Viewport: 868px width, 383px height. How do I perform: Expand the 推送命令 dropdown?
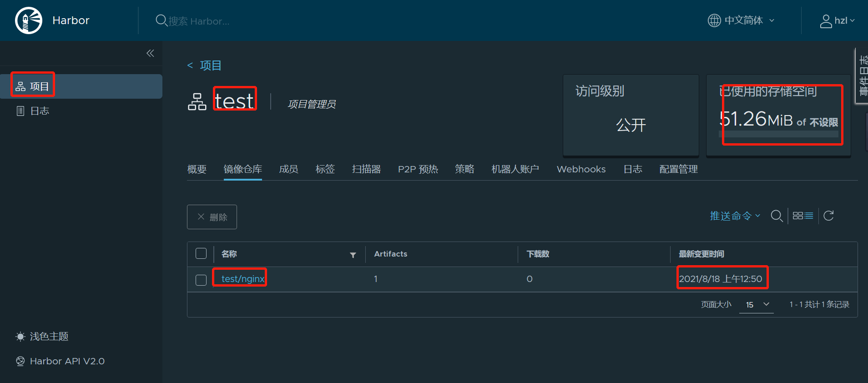pos(735,216)
